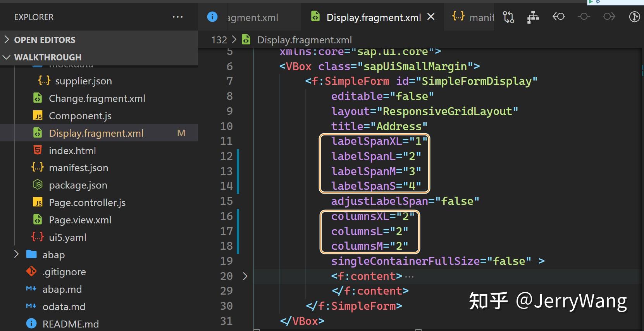Click the .gitignore git icon
Viewport: 644px width, 331px height.
click(x=31, y=271)
